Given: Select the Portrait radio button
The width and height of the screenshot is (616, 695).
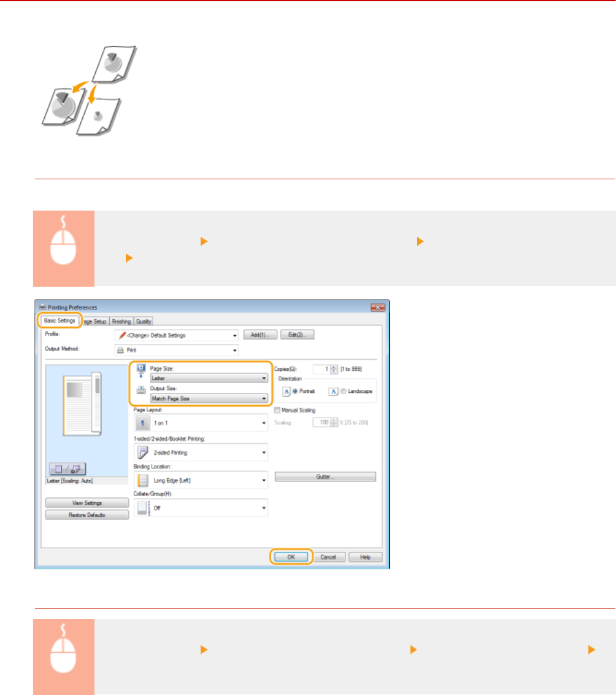Looking at the screenshot, I should pos(295,391).
